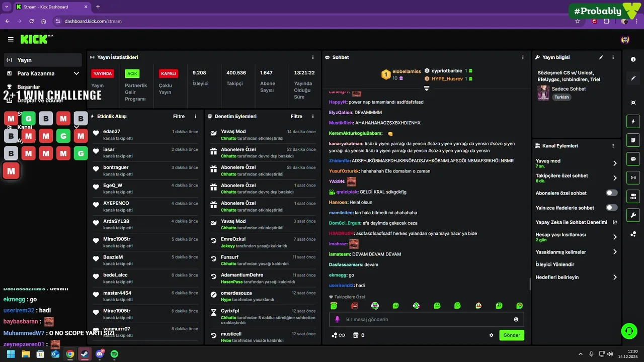Pick the red angry emote in quick emotes
This screenshot has width=644, height=362.
354,306
